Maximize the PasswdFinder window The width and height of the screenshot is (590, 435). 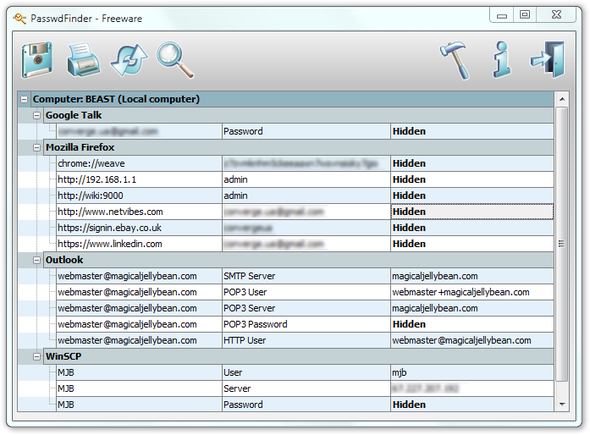(x=525, y=15)
